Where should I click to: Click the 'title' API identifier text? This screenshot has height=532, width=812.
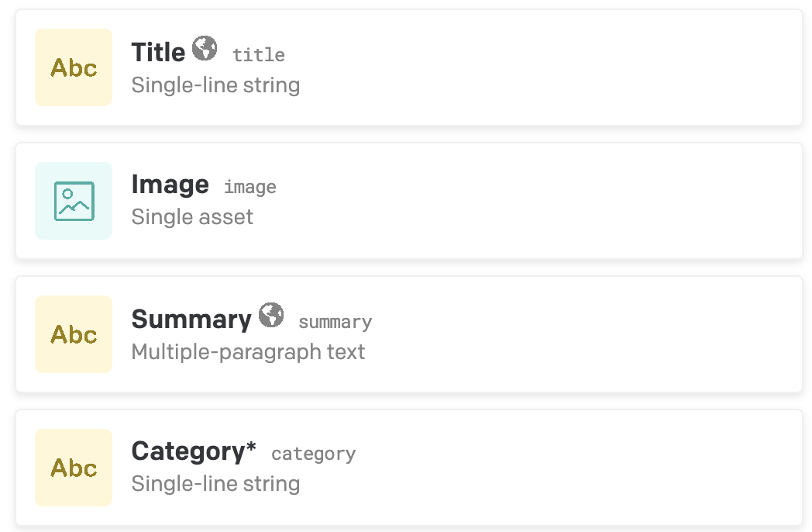[x=259, y=55]
